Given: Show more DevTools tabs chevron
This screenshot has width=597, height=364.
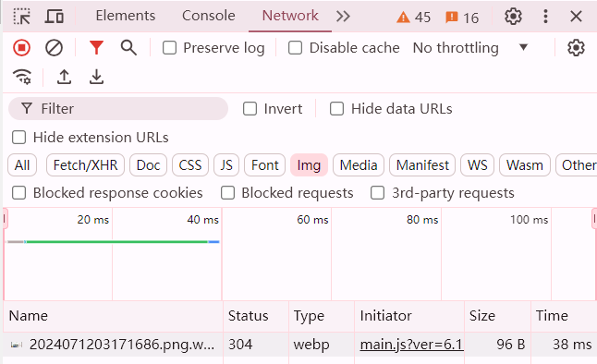Looking at the screenshot, I should point(343,17).
